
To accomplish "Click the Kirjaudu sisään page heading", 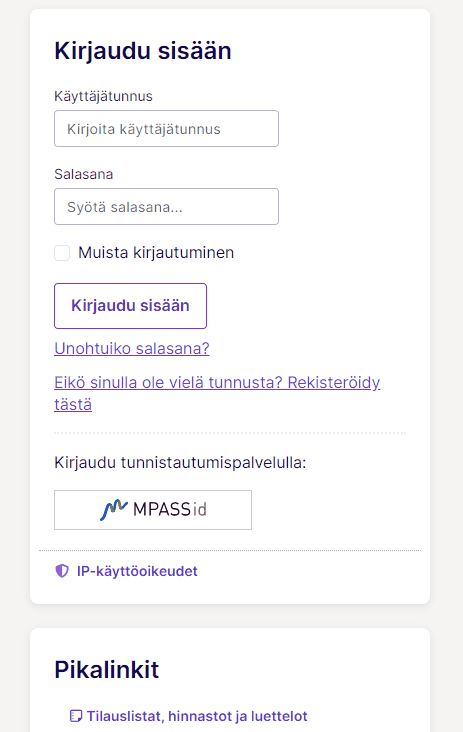I will (x=143, y=51).
